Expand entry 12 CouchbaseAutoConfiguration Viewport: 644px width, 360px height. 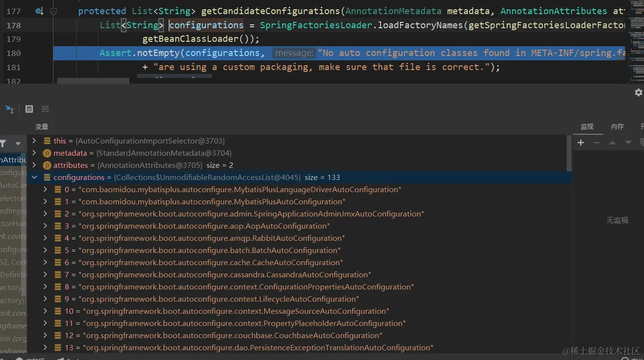tap(45, 336)
